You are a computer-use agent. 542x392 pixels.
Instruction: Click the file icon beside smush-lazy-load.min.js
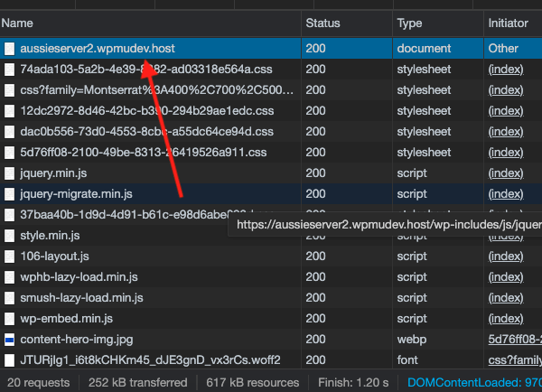click(x=10, y=298)
